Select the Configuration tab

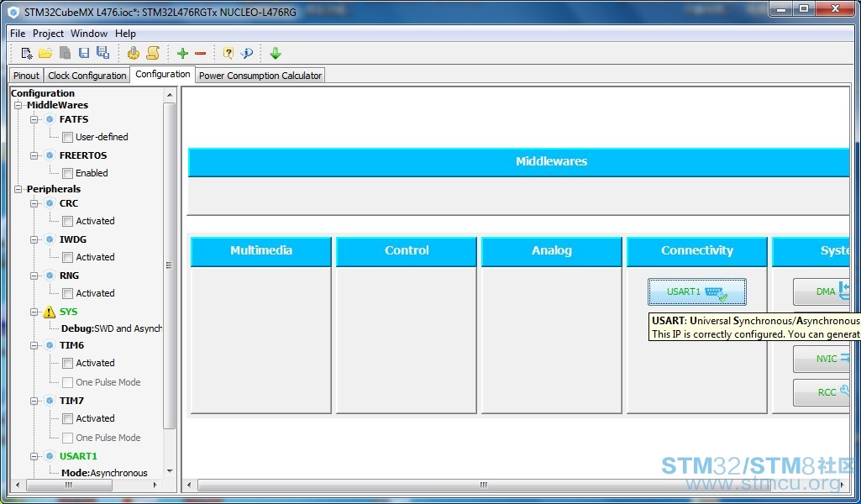pyautogui.click(x=162, y=74)
